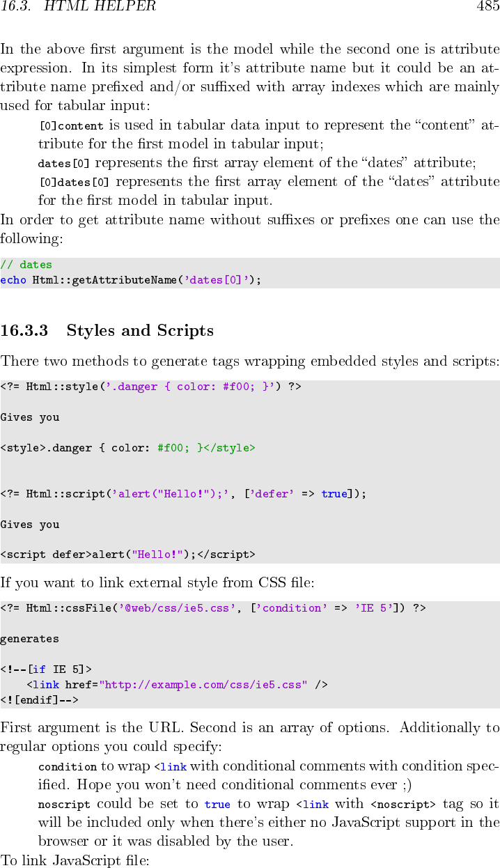
Task: Click the word "generates" in the code block
Action: (30, 639)
